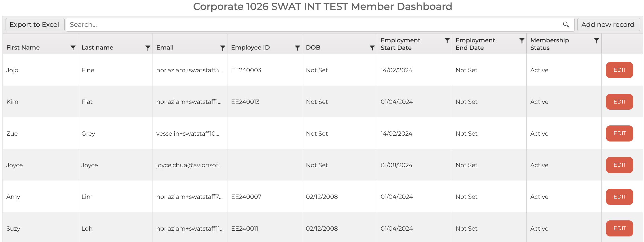The height and width of the screenshot is (242, 644).
Task: Export the member list to Excel
Action: coord(35,25)
